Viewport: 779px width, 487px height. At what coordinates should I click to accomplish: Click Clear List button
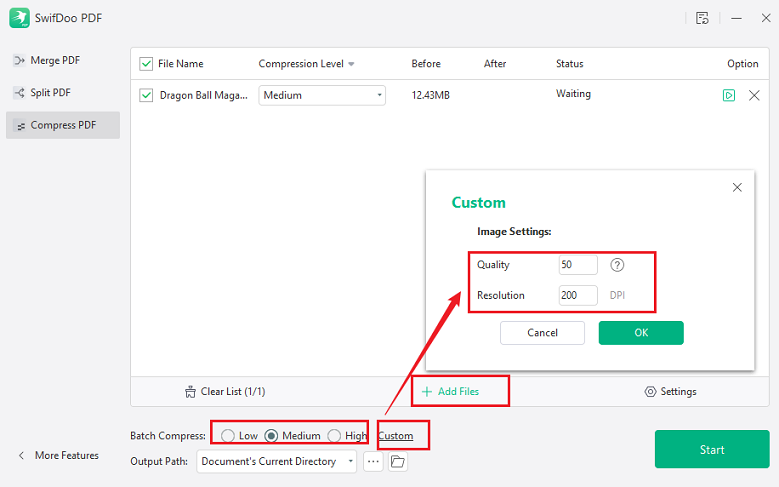[x=225, y=392]
